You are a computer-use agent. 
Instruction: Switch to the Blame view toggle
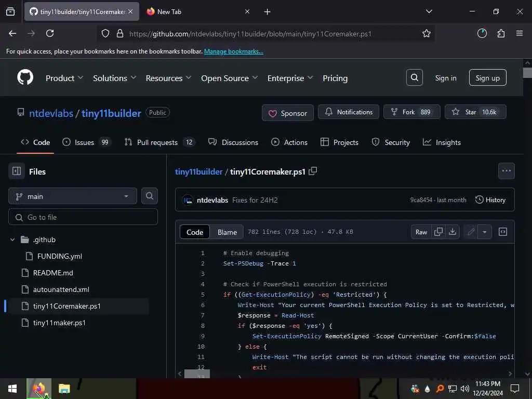tap(227, 232)
